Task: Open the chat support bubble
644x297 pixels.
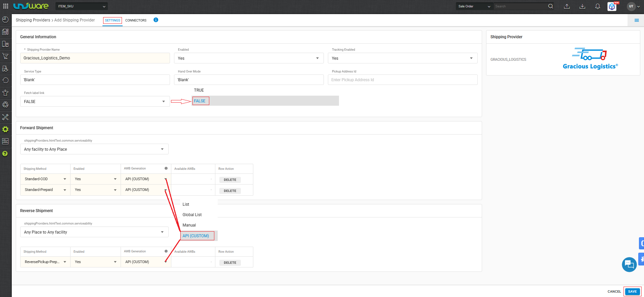Action: (x=629, y=264)
